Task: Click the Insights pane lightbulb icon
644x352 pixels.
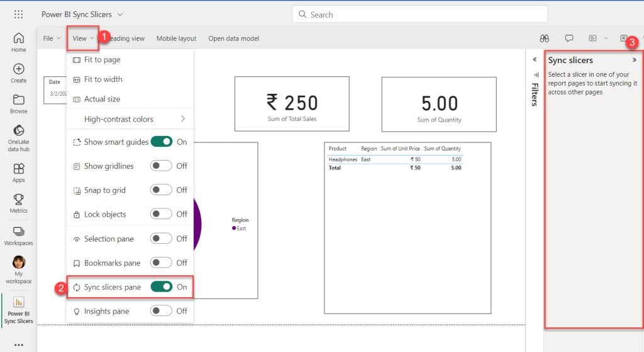Action: coord(77,312)
